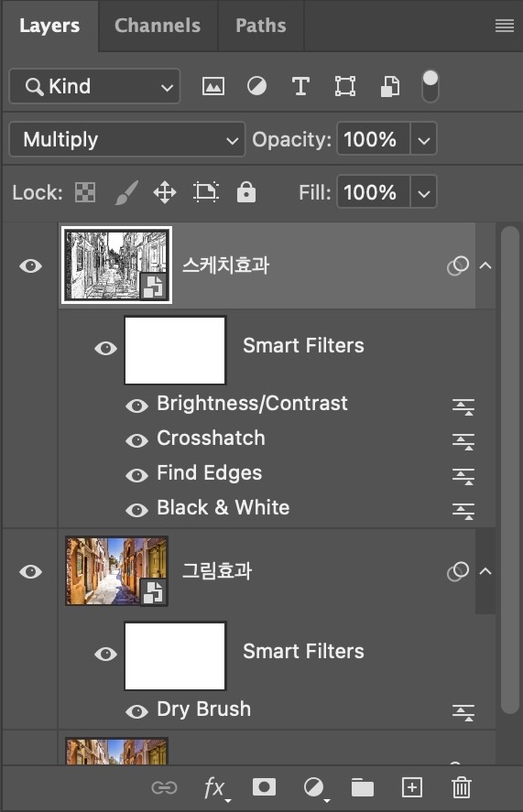
Task: Open the Fill slider dropdown arrow
Action: click(x=423, y=192)
